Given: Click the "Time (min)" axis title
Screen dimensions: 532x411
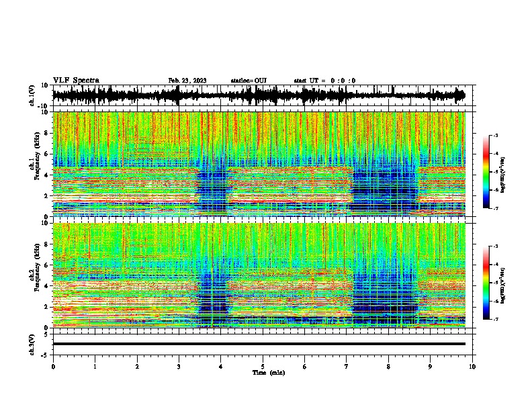Looking at the screenshot, I should [x=269, y=373].
